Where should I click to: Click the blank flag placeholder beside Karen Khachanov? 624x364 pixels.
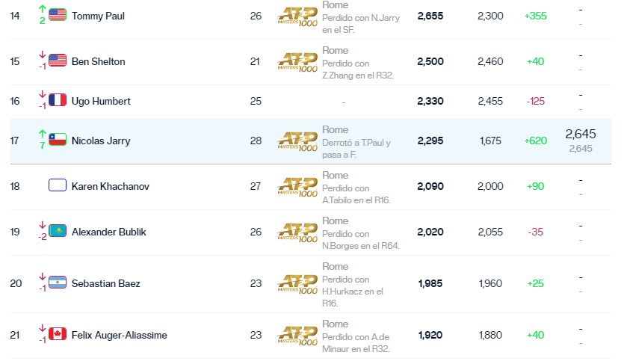(x=58, y=185)
